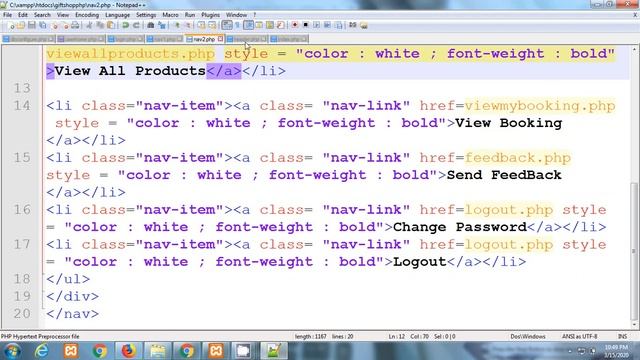Click 'feedback.php' href in line 15
This screenshot has height=360, width=640.
coord(517,158)
